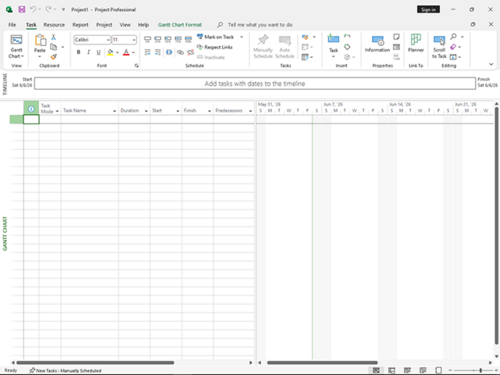
Task: Click Scroll to Task icon
Action: coord(439,41)
